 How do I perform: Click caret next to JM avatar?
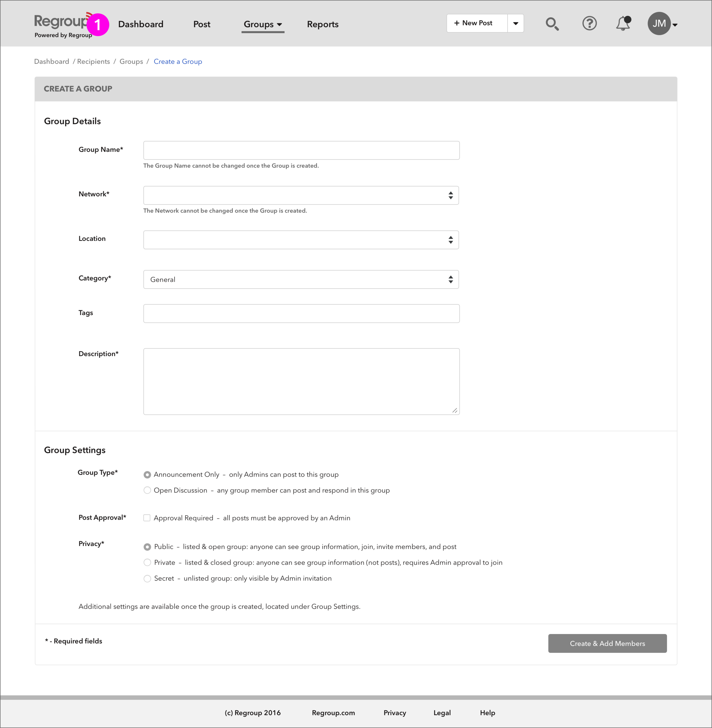[675, 25]
